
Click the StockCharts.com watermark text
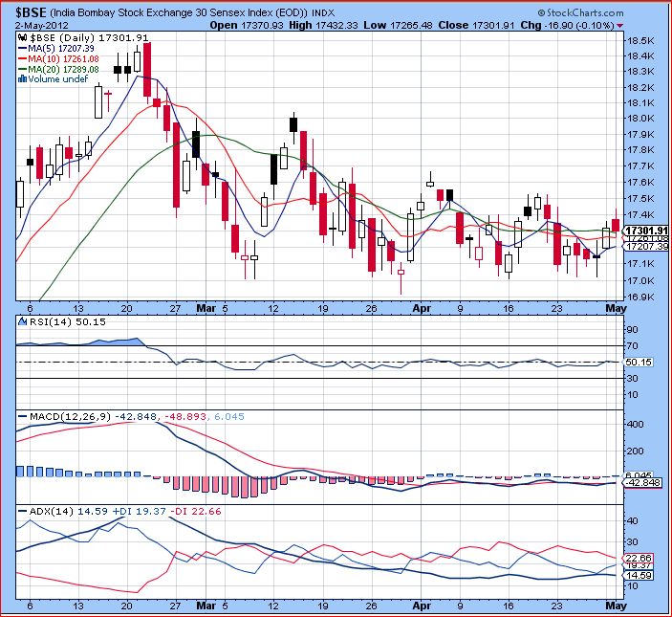click(x=581, y=12)
